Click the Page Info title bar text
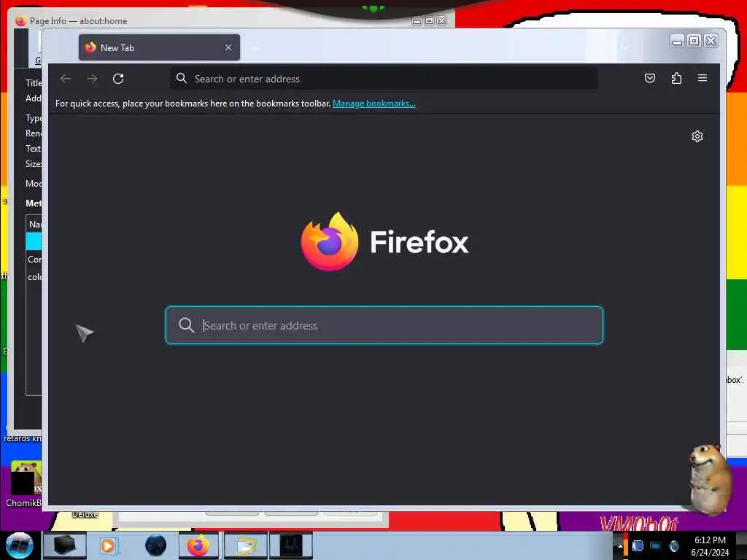 (79, 21)
